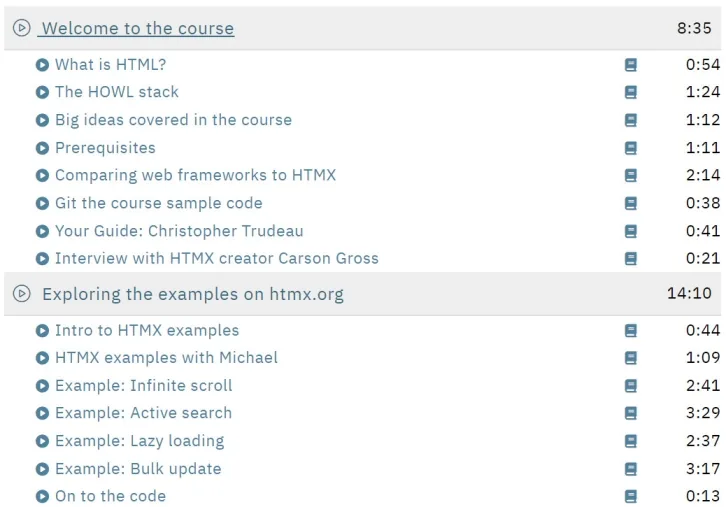Click the play icon beside Interview with HTMX creator Carson Gross
Screen dimensions: 726x507
[42, 259]
